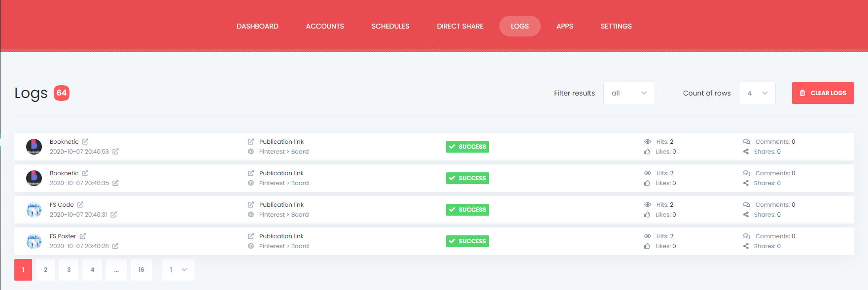This screenshot has height=290, width=868.
Task: Open post link icon after 2020-10-07 20:40:31
Action: coord(114,214)
